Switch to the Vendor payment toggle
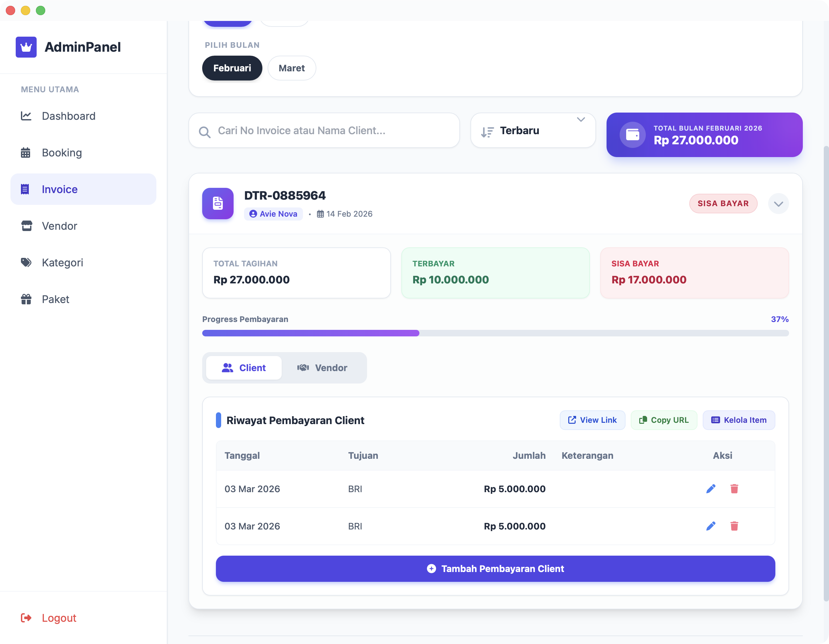The width and height of the screenshot is (829, 644). pos(322,367)
